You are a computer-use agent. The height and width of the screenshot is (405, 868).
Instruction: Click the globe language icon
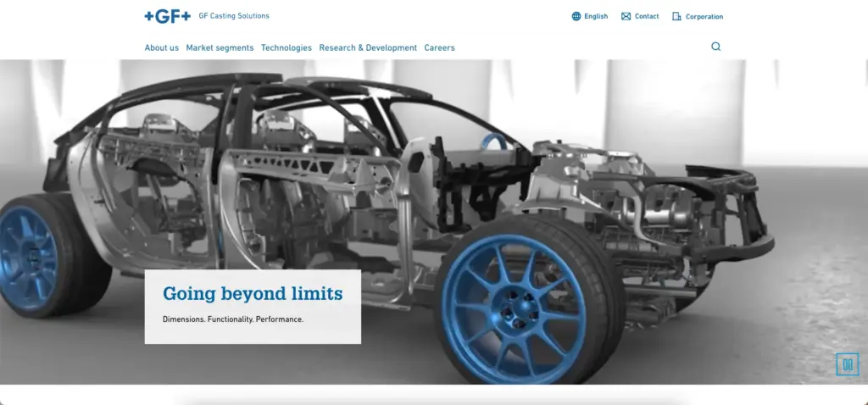click(576, 16)
